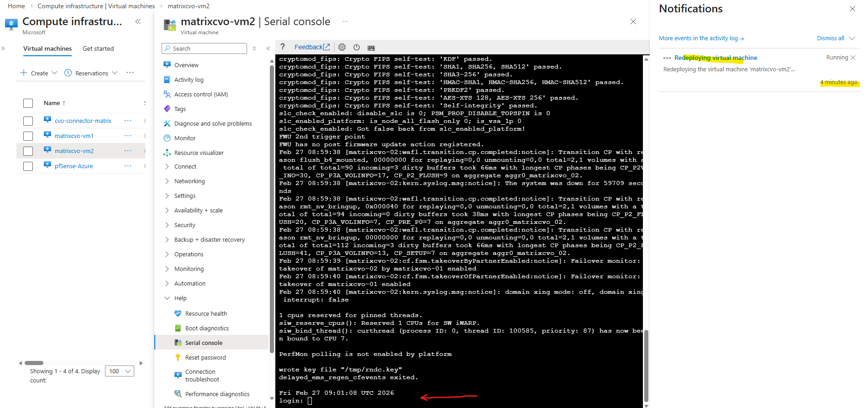Select Serial console in the Help menu
Viewport: 868px width, 408px height.
(x=212, y=343)
